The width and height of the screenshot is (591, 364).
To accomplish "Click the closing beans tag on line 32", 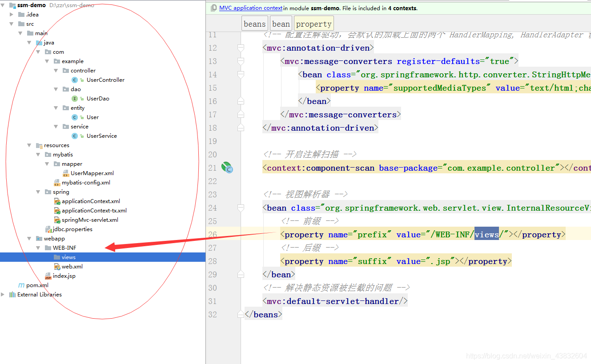I will [x=263, y=314].
